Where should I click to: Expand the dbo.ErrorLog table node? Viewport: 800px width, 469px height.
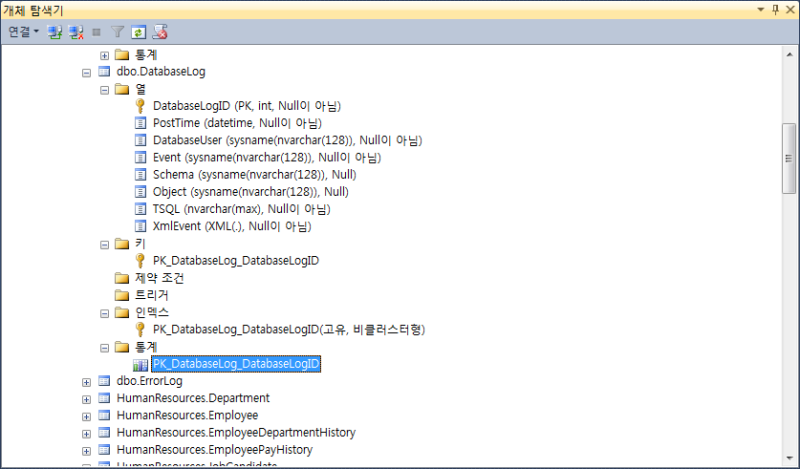click(x=86, y=382)
